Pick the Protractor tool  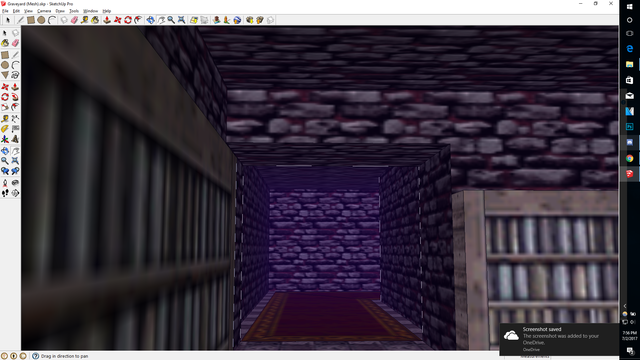[5, 129]
